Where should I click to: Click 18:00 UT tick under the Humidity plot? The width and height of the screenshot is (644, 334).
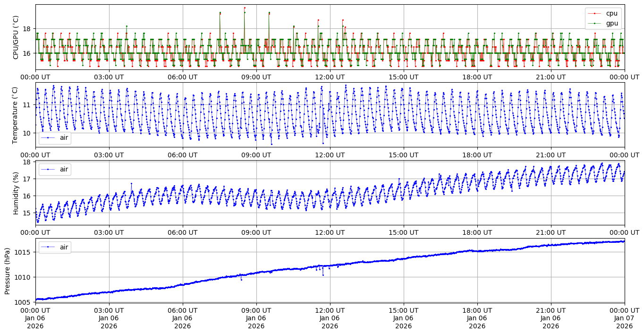coord(477,232)
